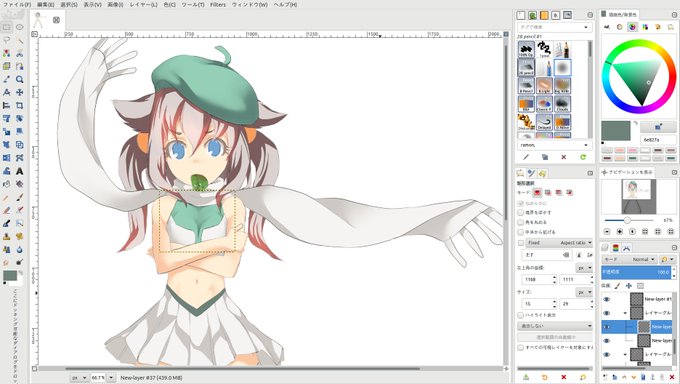
Task: Activate the Zoom magnifier tool
Action: click(20, 79)
